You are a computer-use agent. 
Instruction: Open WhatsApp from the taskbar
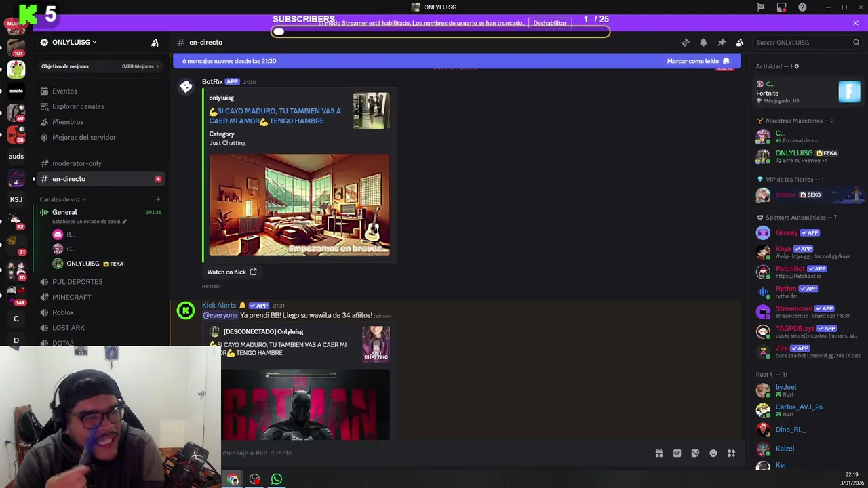coord(277,479)
